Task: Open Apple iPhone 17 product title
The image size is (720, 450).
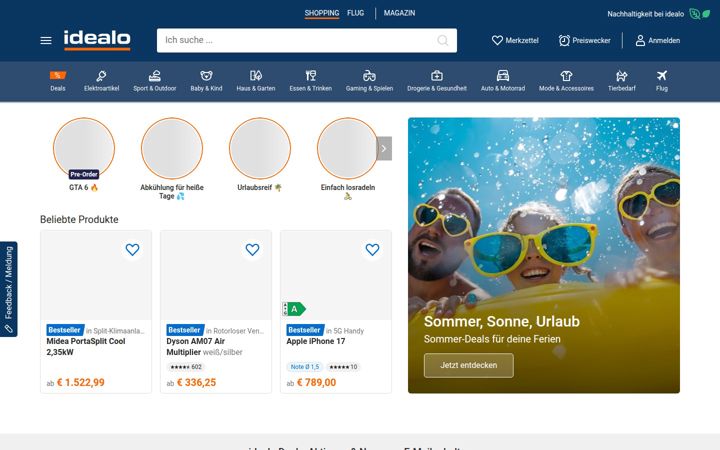Action: 315,341
